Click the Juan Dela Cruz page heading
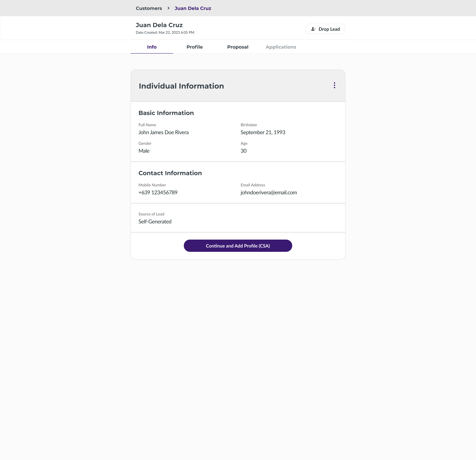The image size is (476, 460). pos(159,25)
